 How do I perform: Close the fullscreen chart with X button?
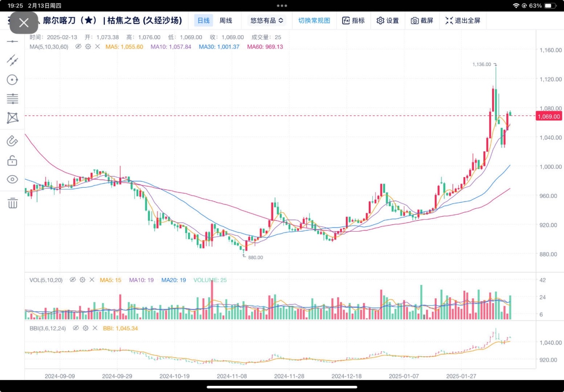click(24, 23)
